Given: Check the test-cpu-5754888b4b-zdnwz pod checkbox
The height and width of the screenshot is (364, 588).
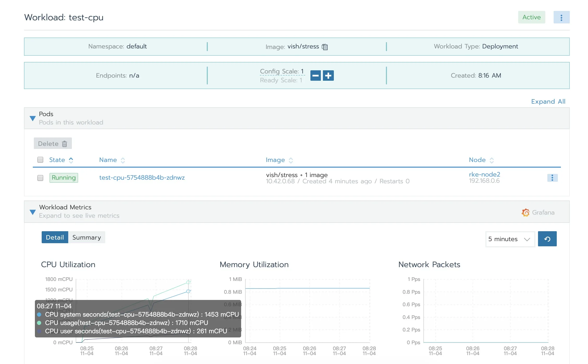Looking at the screenshot, I should tap(40, 178).
